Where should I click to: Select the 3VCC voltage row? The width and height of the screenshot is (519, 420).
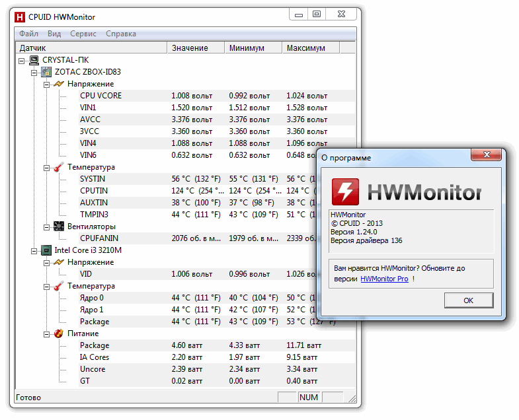216,131
